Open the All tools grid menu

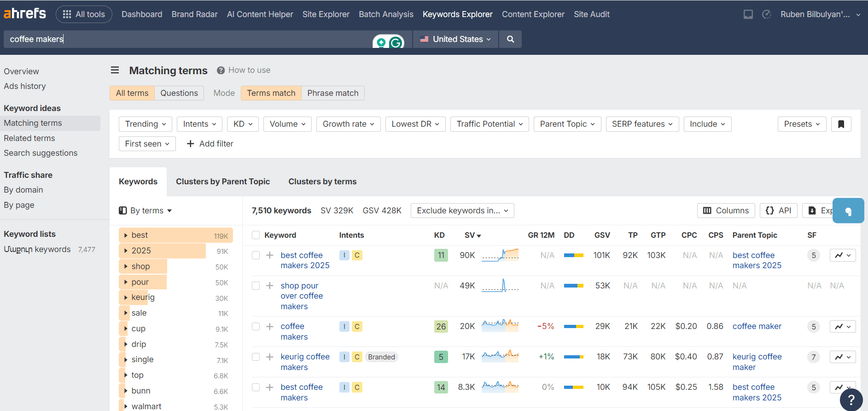click(84, 14)
